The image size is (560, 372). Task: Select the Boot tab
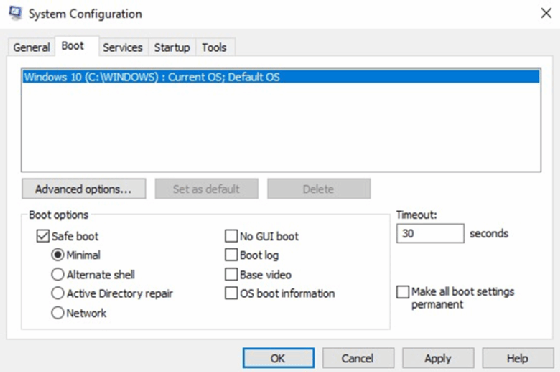pyautogui.click(x=76, y=46)
